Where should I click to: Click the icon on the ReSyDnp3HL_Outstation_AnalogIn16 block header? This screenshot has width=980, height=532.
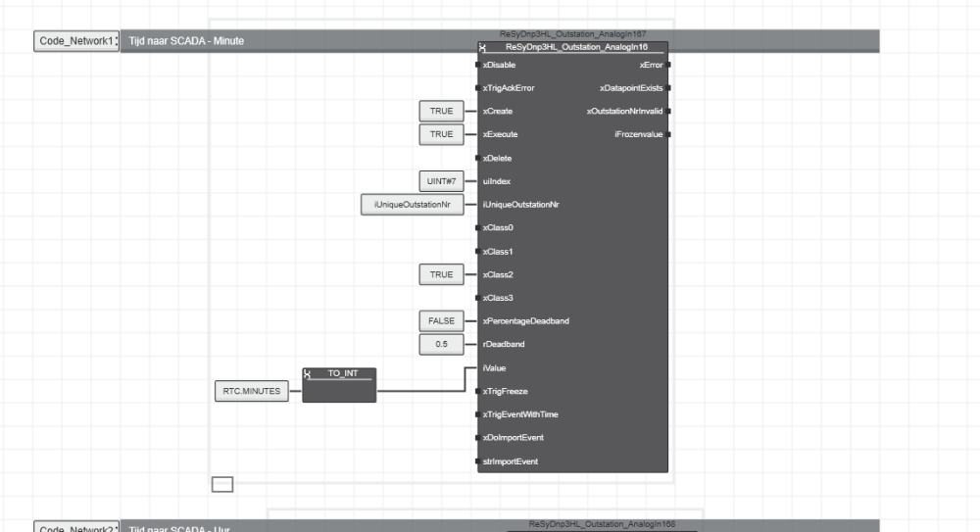pyautogui.click(x=484, y=47)
